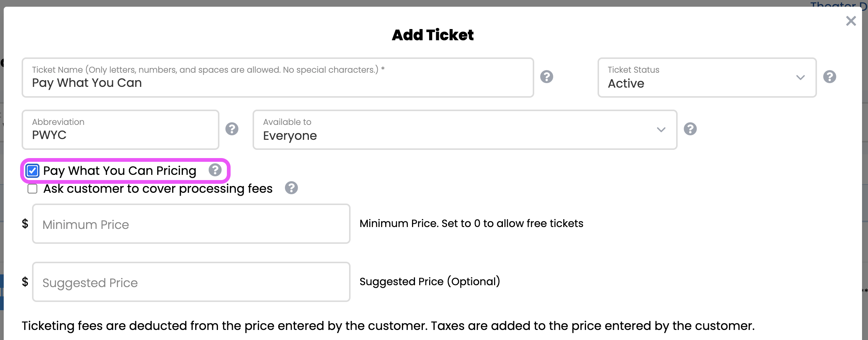This screenshot has height=340, width=868.
Task: Click help icon for Pay What You Can Pricing
Action: tap(215, 170)
